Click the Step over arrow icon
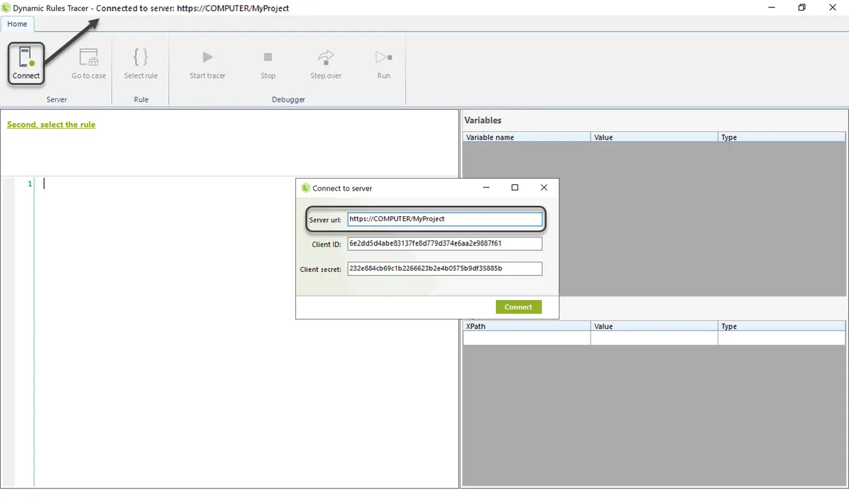This screenshot has width=849, height=504. [x=326, y=57]
